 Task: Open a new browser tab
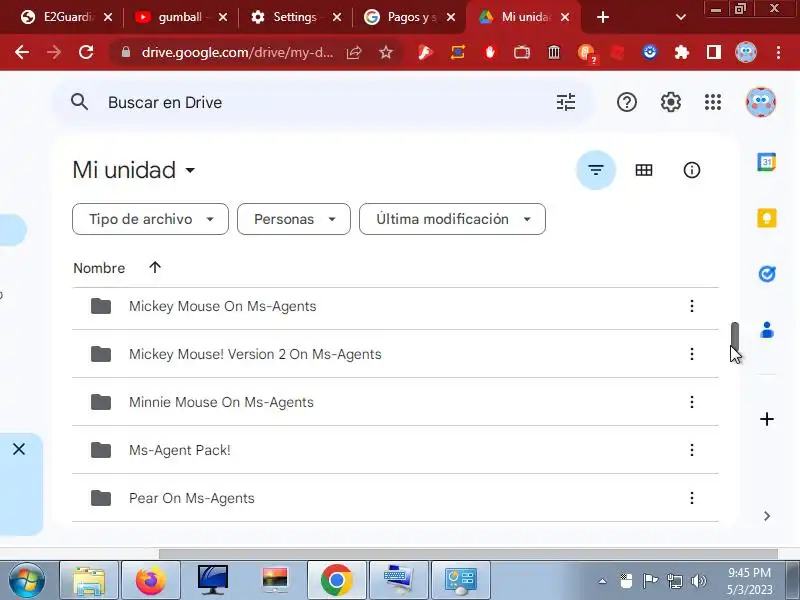[603, 17]
